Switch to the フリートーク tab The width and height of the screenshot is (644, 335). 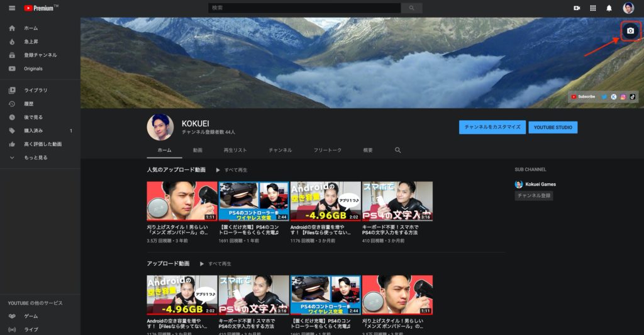pos(327,150)
